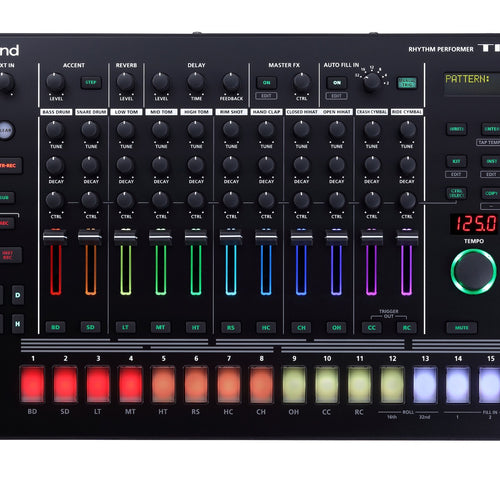Click the AUTO FILL IN measure selector knob
The width and height of the screenshot is (500, 500).
click(x=371, y=82)
